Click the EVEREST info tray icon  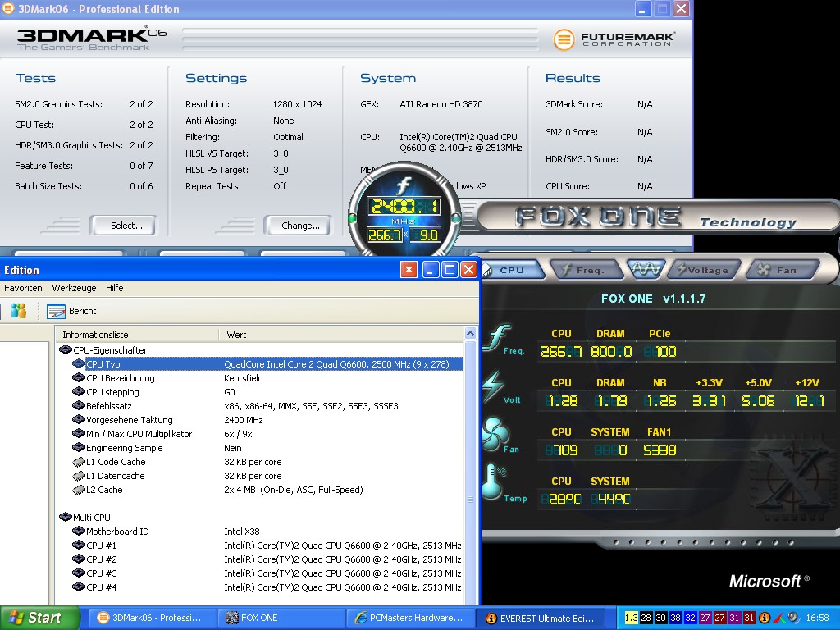[765, 618]
